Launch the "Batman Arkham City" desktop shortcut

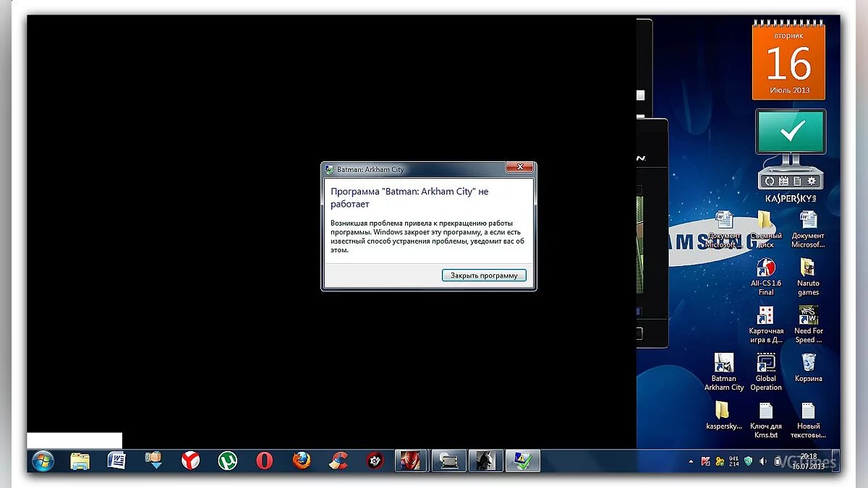pyautogui.click(x=723, y=372)
